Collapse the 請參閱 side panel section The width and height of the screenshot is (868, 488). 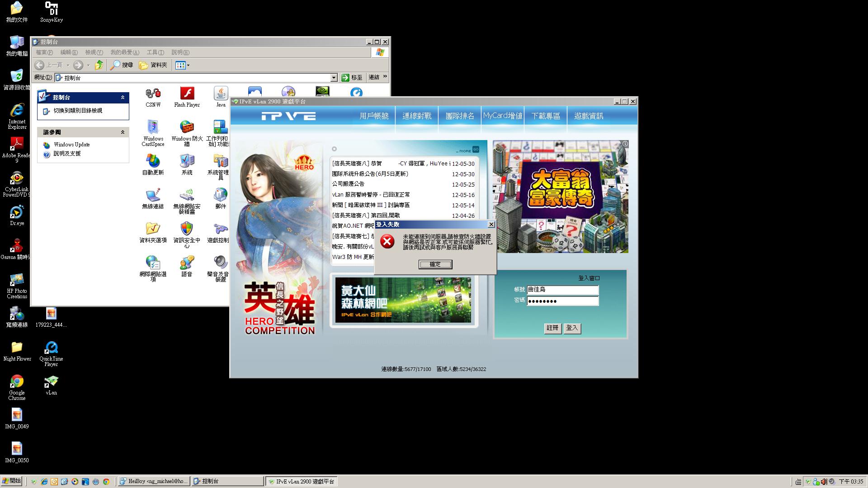(123, 132)
